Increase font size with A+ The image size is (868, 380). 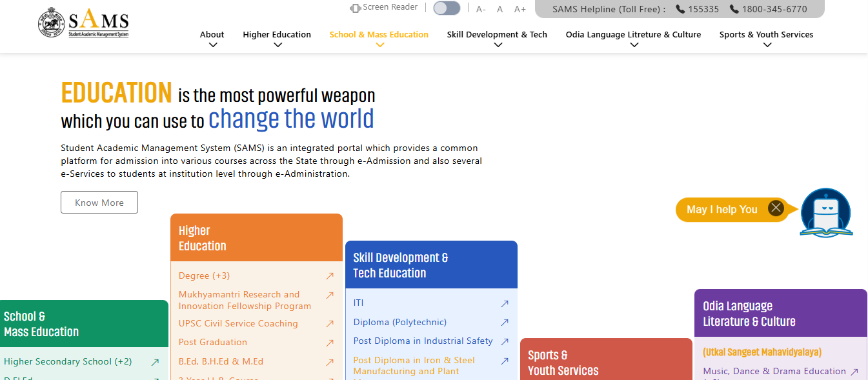tap(520, 9)
